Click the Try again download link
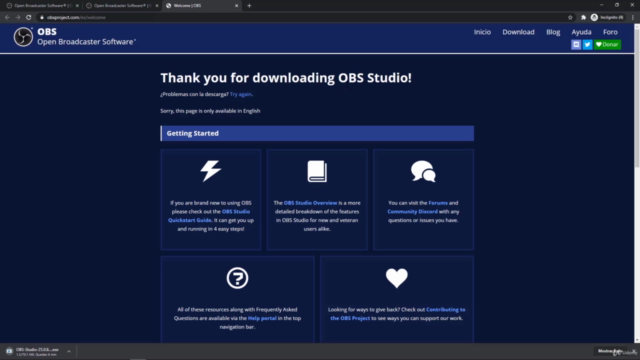The image size is (640, 360). (240, 94)
